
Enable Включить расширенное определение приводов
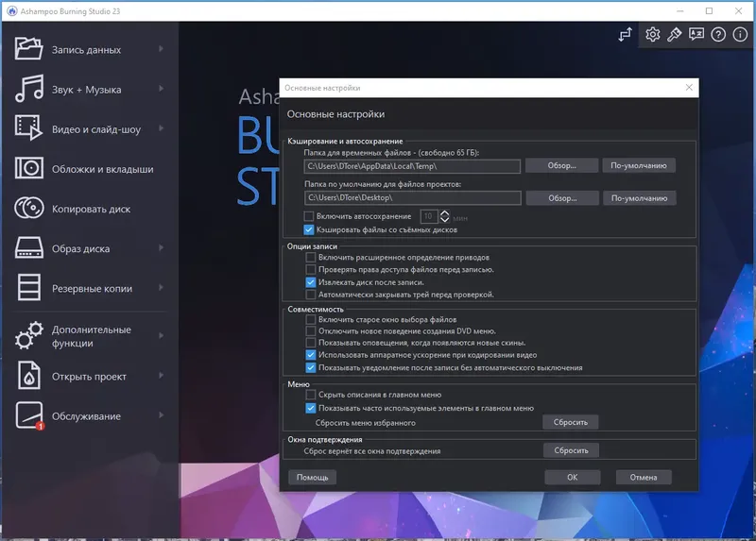pos(311,257)
